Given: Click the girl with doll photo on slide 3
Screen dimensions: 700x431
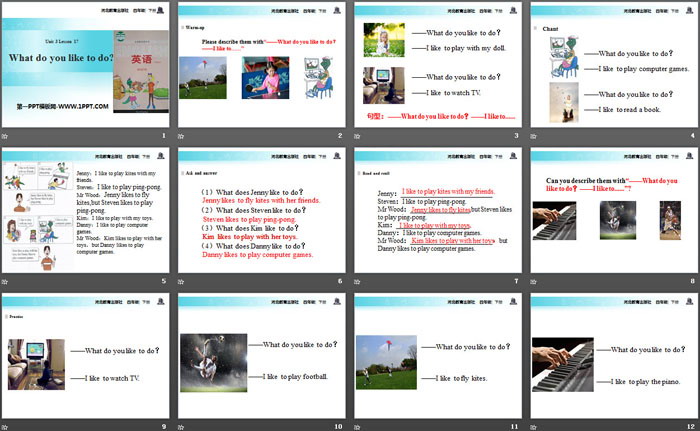Looking at the screenshot, I should coord(384,40).
